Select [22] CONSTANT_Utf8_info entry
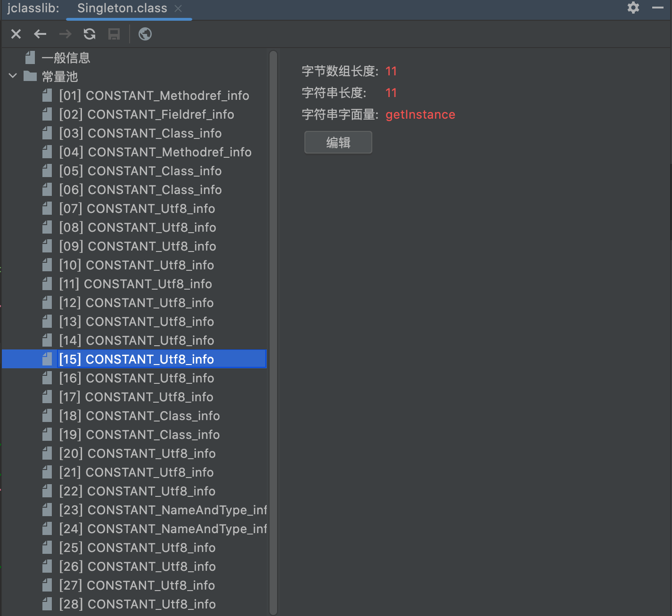Viewport: 672px width, 616px height. pyautogui.click(x=137, y=491)
